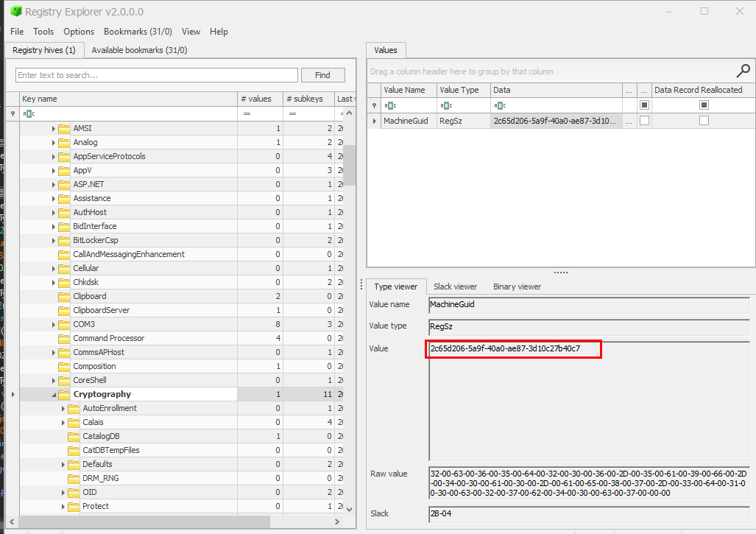
Task: Switch to Slack viewer tab
Action: pyautogui.click(x=455, y=287)
